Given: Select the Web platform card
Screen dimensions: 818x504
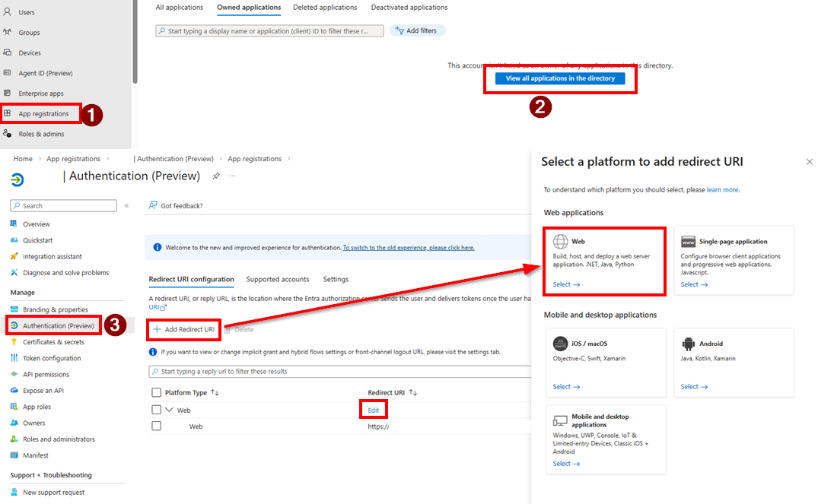Looking at the screenshot, I should click(605, 261).
